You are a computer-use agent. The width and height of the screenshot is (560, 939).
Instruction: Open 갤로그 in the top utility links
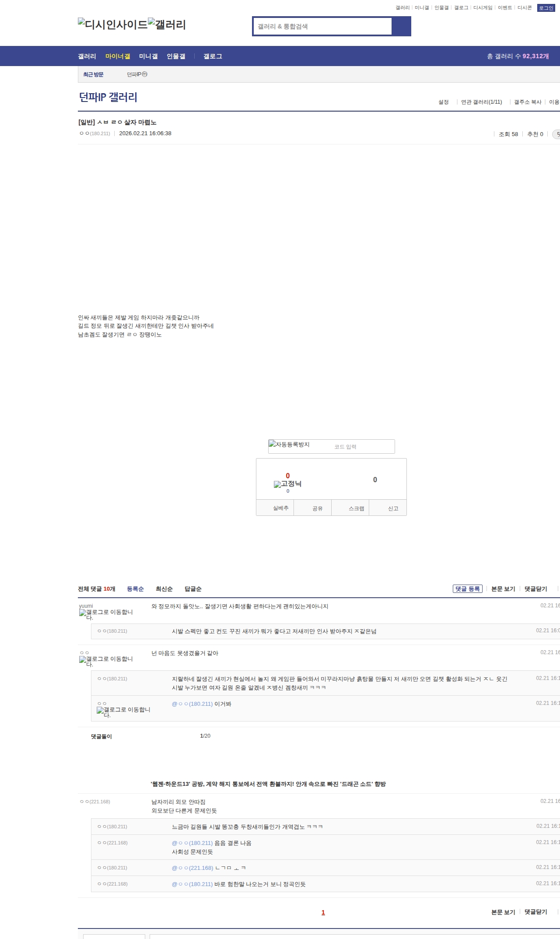(461, 8)
